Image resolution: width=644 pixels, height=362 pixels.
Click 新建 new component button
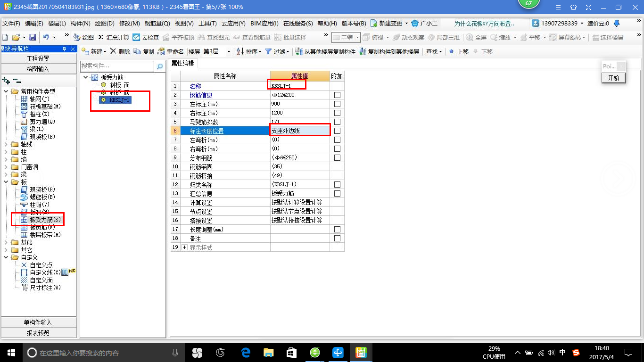[x=93, y=52]
